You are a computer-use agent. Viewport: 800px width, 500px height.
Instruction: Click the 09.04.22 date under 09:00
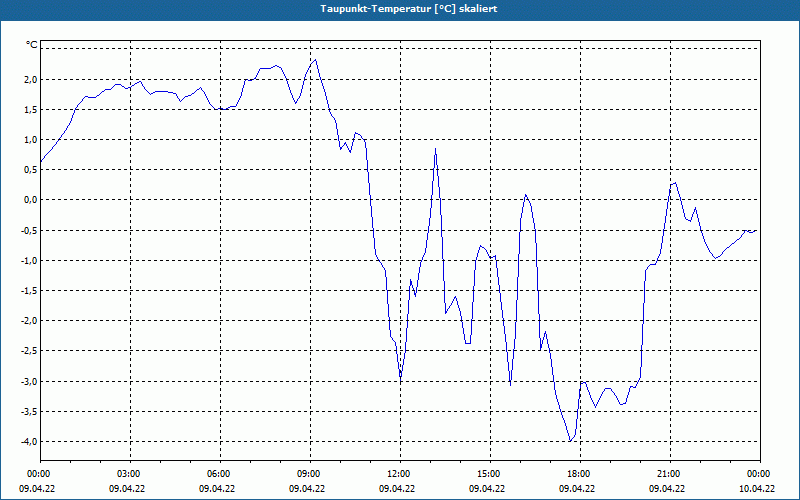[x=307, y=488]
